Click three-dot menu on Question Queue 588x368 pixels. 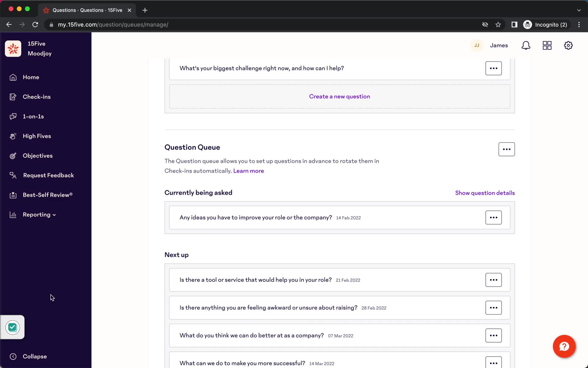507,149
